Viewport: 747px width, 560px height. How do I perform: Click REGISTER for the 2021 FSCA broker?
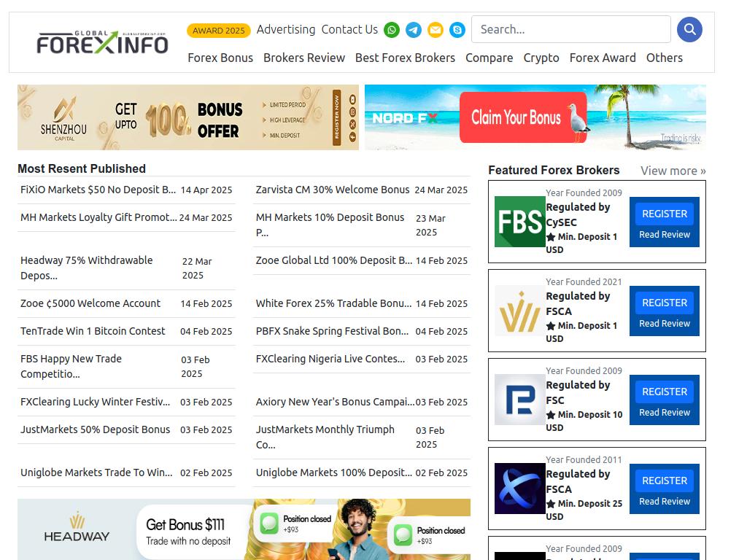665,303
